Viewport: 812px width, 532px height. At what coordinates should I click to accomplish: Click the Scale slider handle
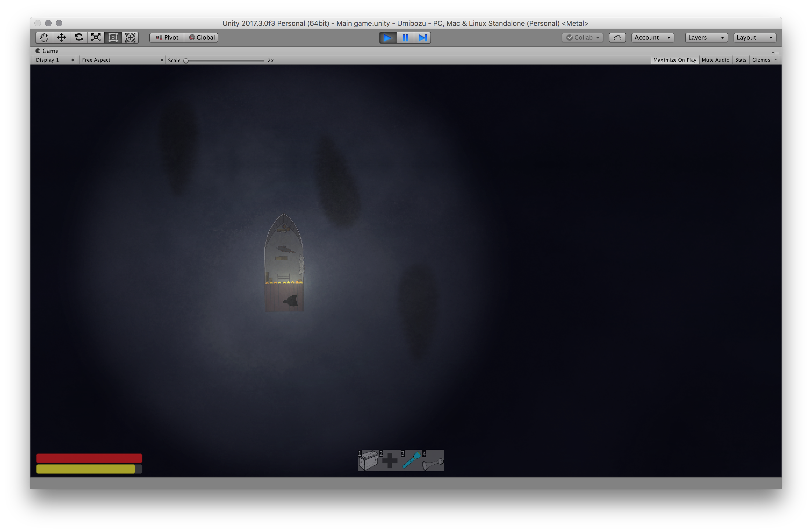186,61
